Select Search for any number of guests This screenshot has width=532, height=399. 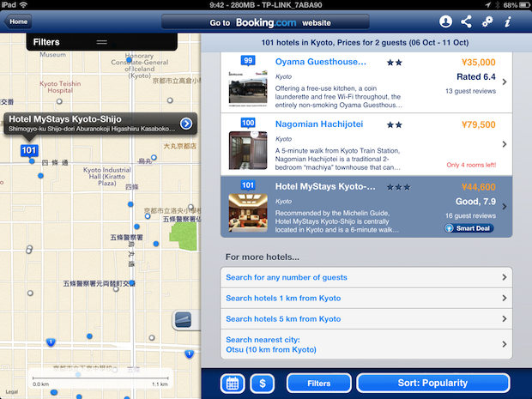366,277
